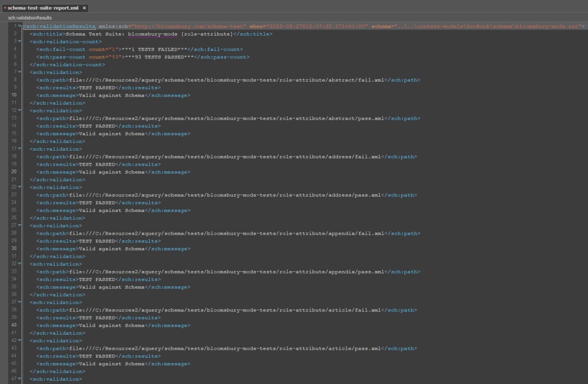
Task: Click the text "***1 TESTS FAILED***"
Action: pyautogui.click(x=154, y=49)
